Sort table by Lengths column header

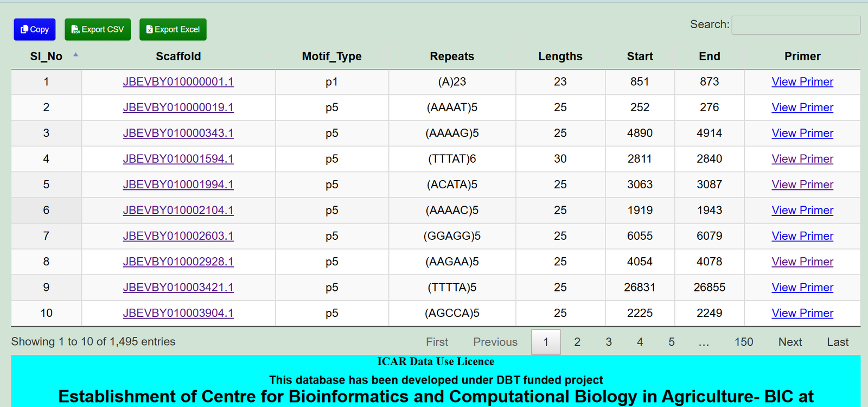(x=560, y=56)
